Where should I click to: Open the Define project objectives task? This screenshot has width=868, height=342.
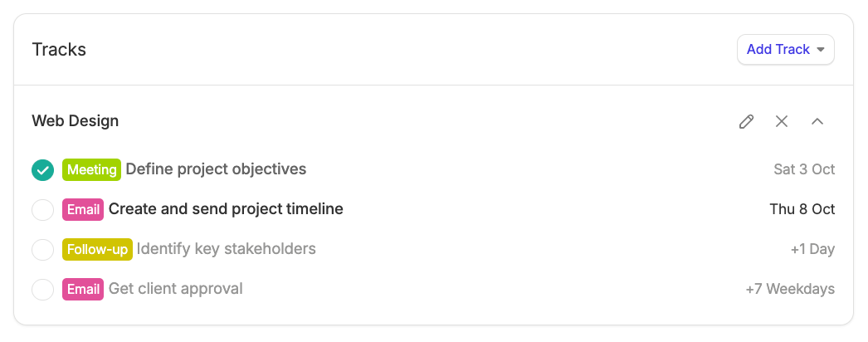point(216,169)
